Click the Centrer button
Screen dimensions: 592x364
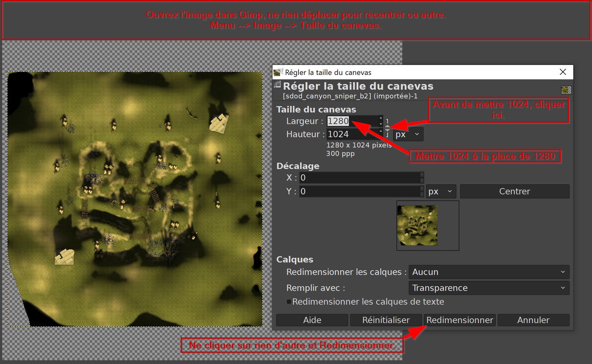tap(514, 192)
